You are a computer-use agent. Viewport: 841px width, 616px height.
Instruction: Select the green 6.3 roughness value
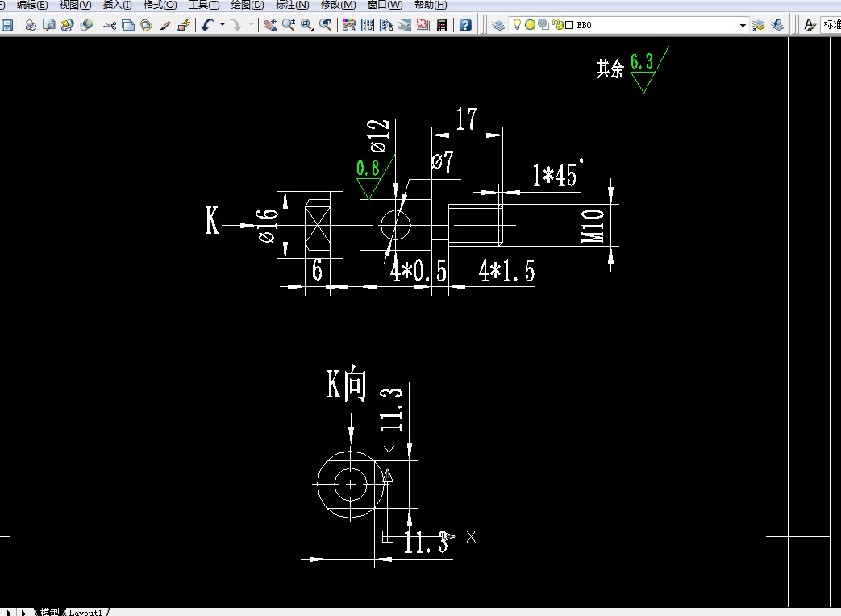[642, 61]
